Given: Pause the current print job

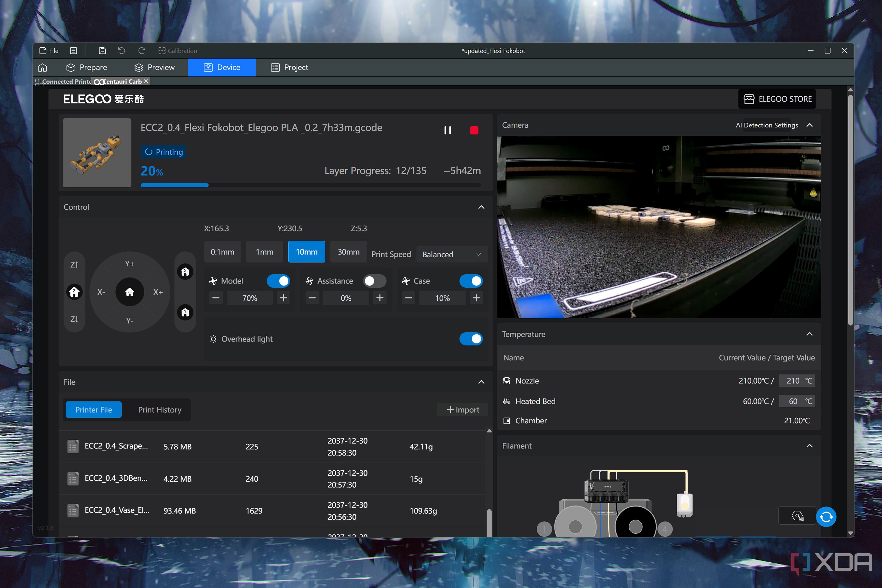Looking at the screenshot, I should click(447, 130).
